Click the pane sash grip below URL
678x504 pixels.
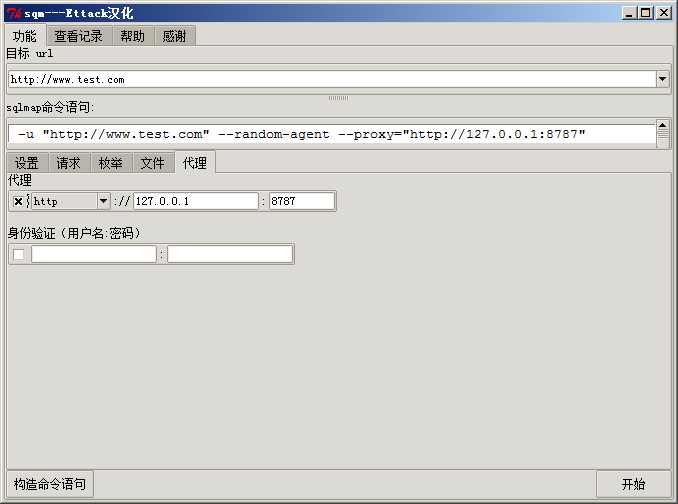338,98
